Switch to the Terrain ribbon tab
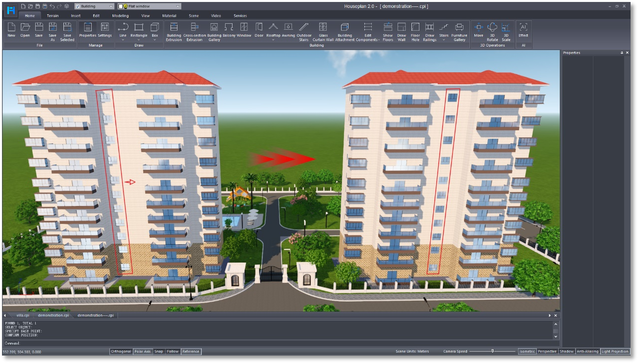The image size is (639, 364). (x=52, y=15)
